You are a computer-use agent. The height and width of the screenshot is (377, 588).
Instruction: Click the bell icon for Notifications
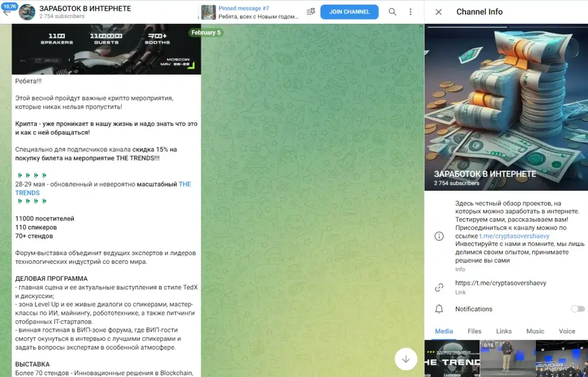(439, 309)
